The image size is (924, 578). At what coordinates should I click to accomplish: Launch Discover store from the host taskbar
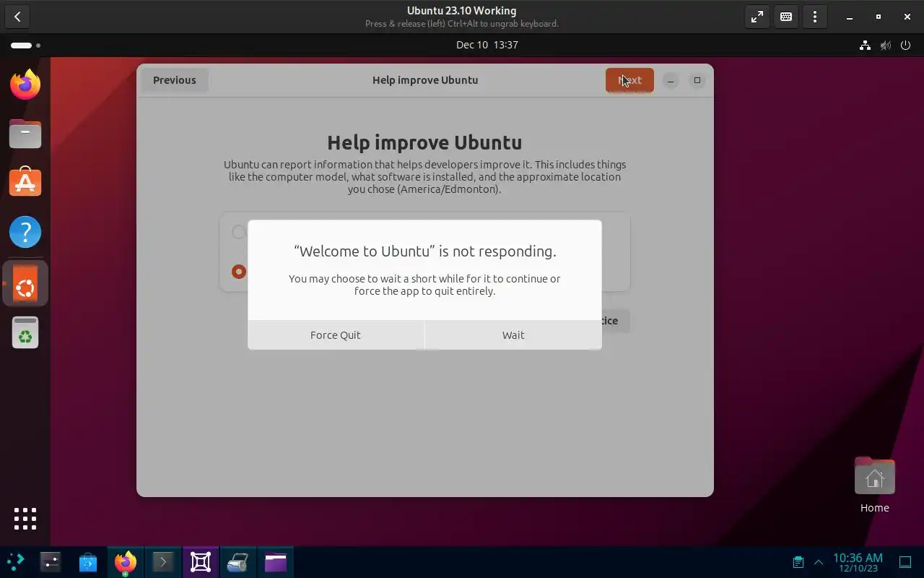pyautogui.click(x=88, y=562)
